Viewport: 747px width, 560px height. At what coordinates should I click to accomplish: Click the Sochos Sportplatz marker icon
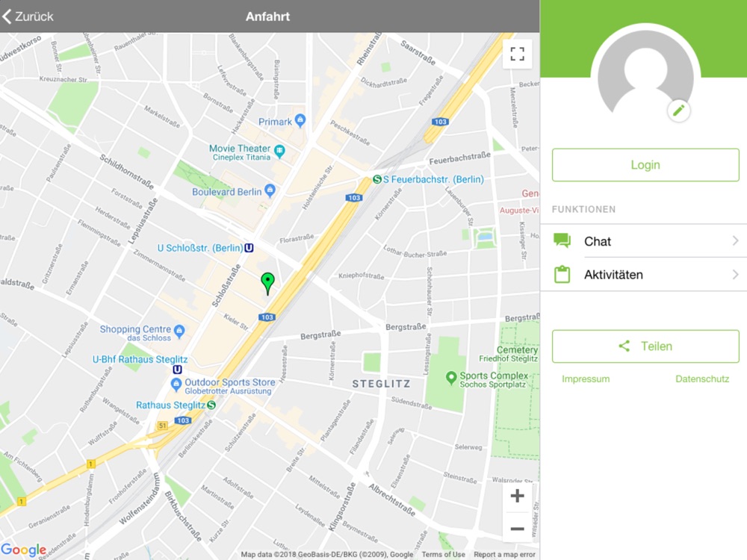click(450, 378)
